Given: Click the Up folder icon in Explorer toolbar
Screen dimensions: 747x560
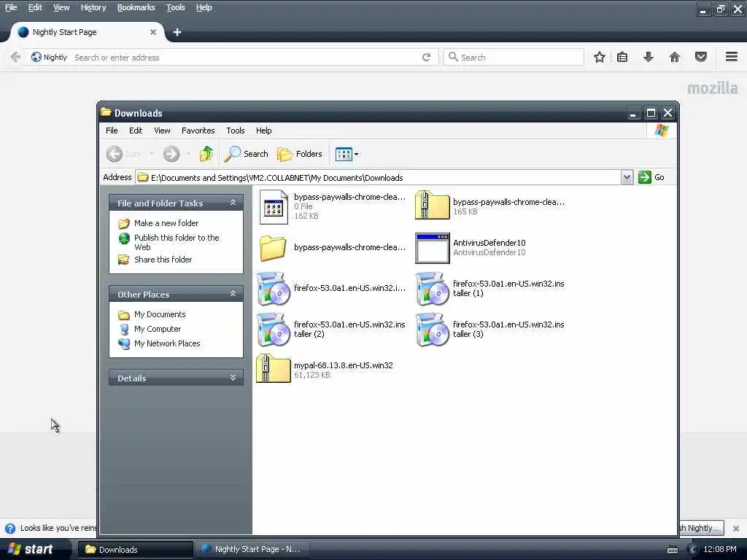Looking at the screenshot, I should [x=206, y=154].
